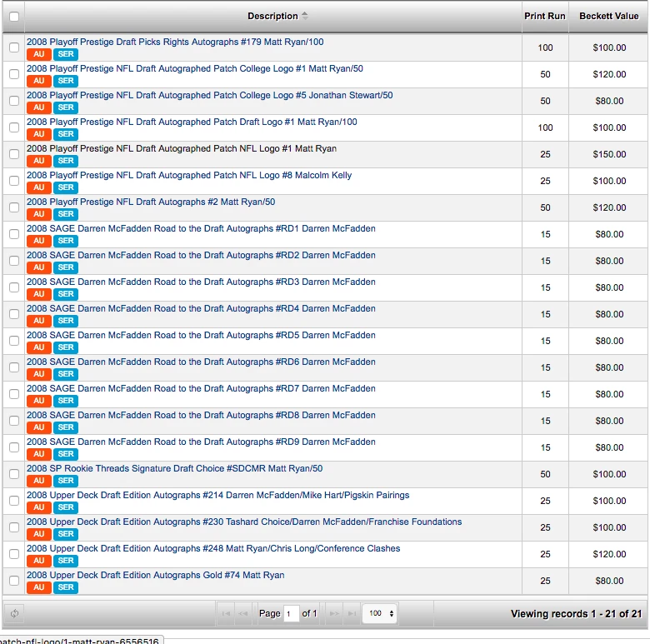This screenshot has height=644, width=650.
Task: Check the box for Upper Deck Gold #74 Matt Ryan
Action: pyautogui.click(x=14, y=580)
